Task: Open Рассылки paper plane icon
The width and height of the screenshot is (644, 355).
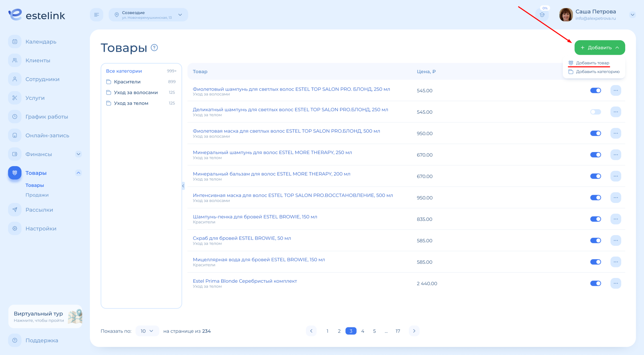Action: [x=15, y=210]
